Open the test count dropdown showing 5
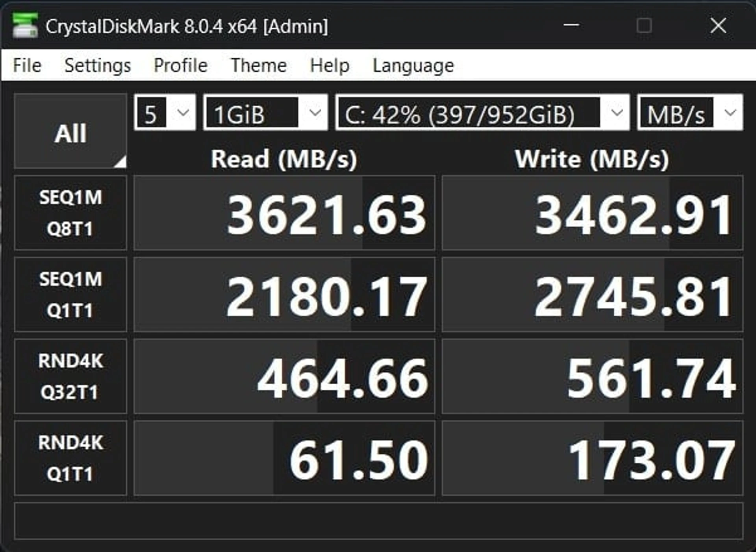This screenshot has height=552, width=756. click(x=165, y=112)
